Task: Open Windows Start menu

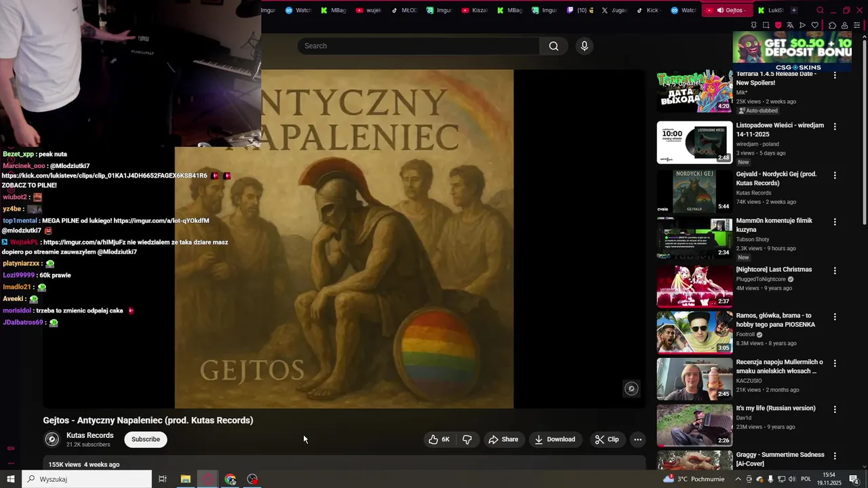Action: 11,479
